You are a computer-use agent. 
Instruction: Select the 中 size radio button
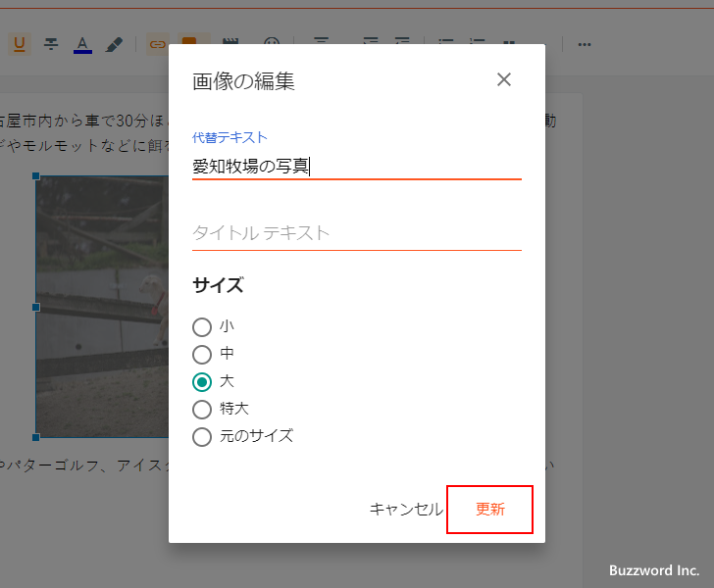tap(202, 355)
